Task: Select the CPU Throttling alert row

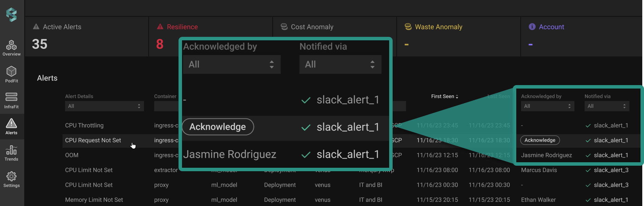Action: (84, 125)
